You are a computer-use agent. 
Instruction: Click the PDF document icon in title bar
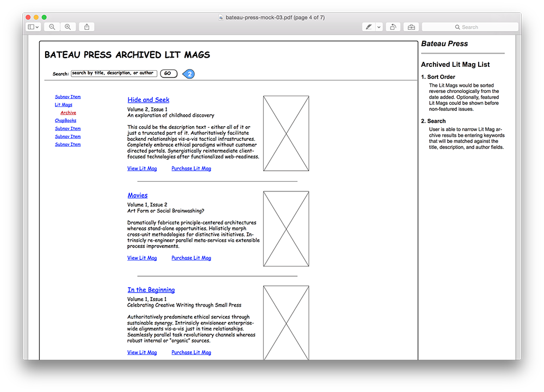(221, 17)
